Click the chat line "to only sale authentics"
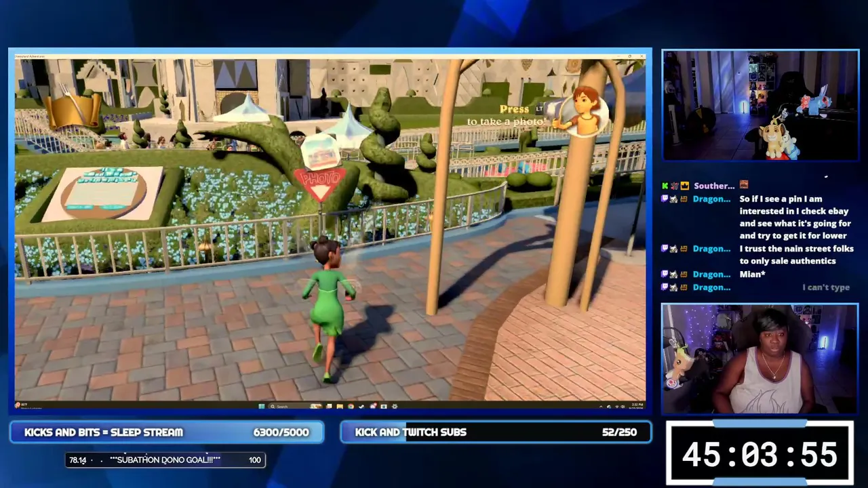 [x=787, y=261]
